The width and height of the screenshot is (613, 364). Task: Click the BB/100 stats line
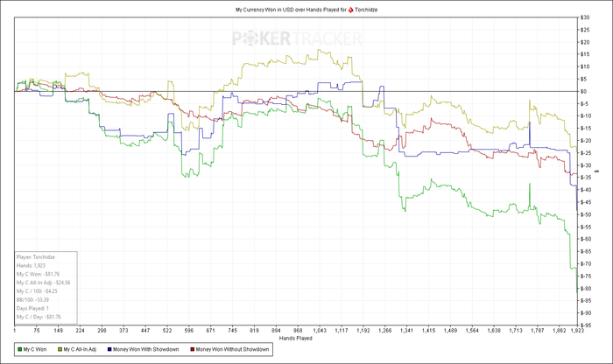(33, 300)
